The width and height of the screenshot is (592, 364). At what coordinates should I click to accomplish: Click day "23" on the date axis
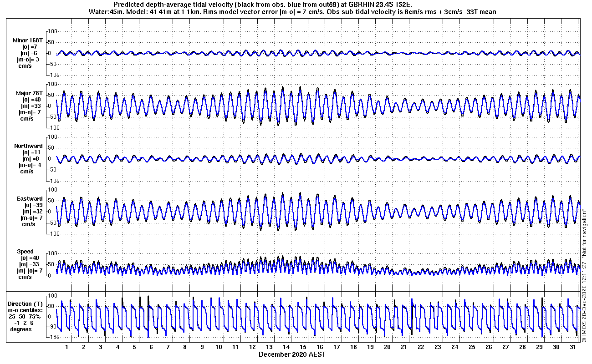click(438, 347)
